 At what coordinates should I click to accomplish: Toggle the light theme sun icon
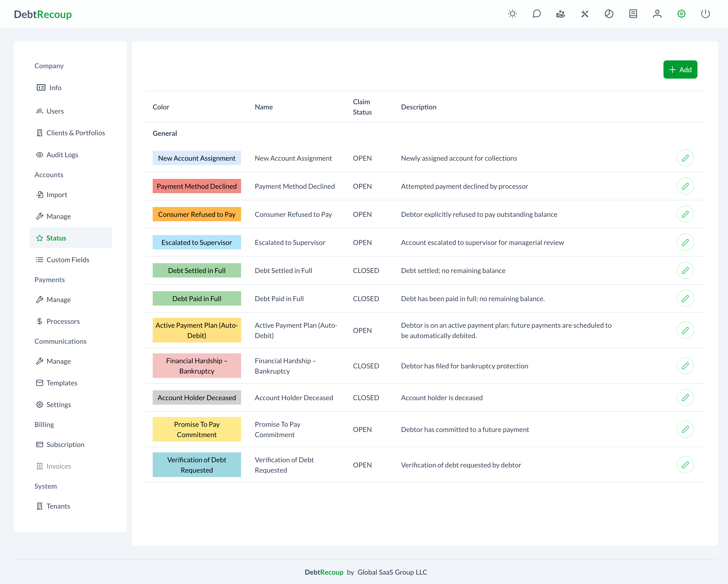coord(512,14)
